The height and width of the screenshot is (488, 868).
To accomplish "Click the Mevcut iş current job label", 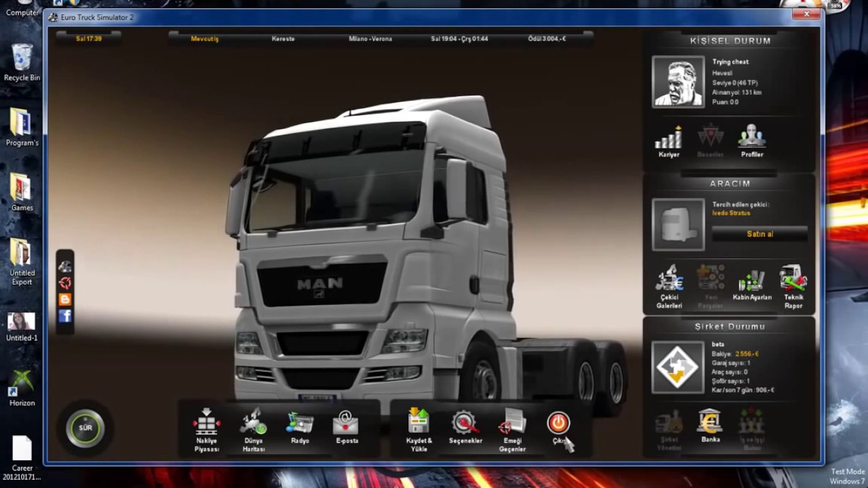I will coord(204,39).
